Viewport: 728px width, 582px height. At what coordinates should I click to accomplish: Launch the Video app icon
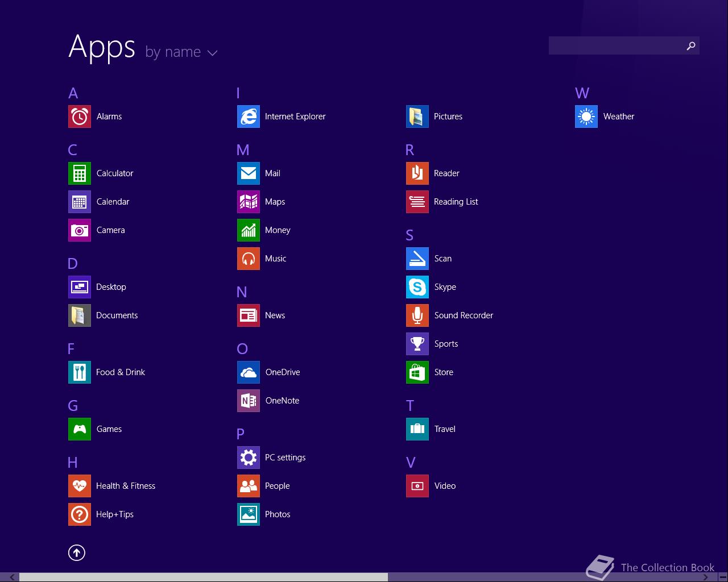417,486
